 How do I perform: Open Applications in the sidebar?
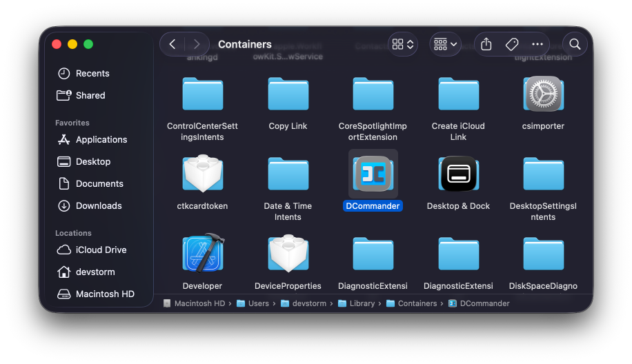click(x=101, y=139)
